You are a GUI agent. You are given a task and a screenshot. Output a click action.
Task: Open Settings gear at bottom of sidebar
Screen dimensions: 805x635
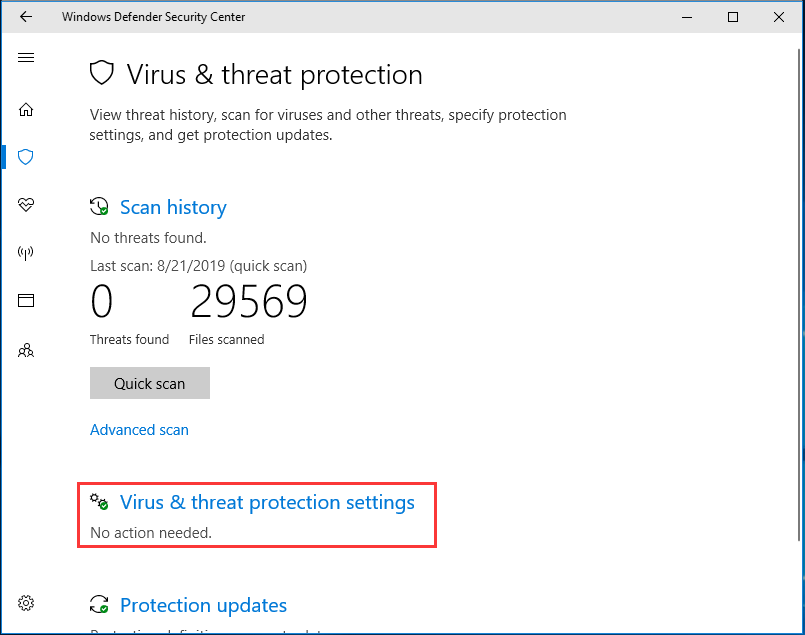click(26, 603)
